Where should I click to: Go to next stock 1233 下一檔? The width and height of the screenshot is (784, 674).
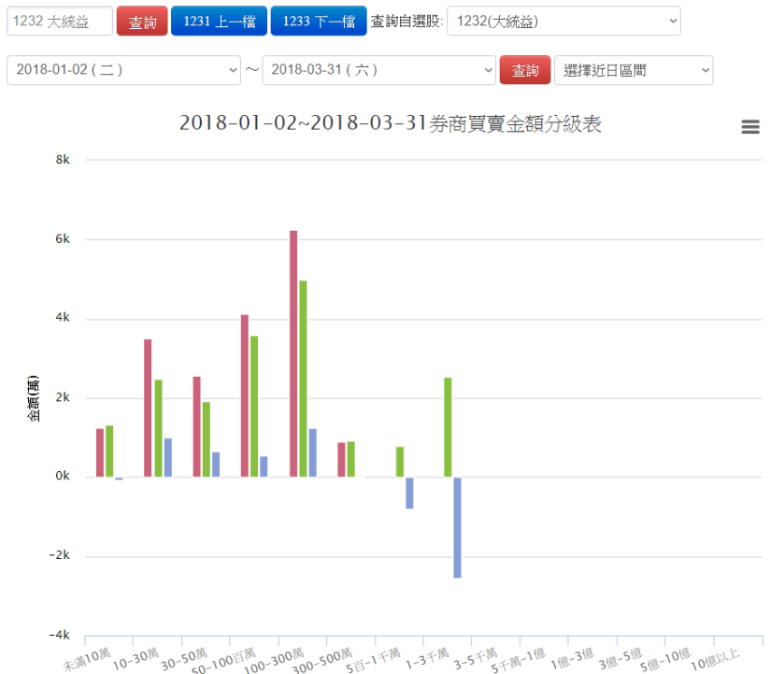[x=319, y=22]
